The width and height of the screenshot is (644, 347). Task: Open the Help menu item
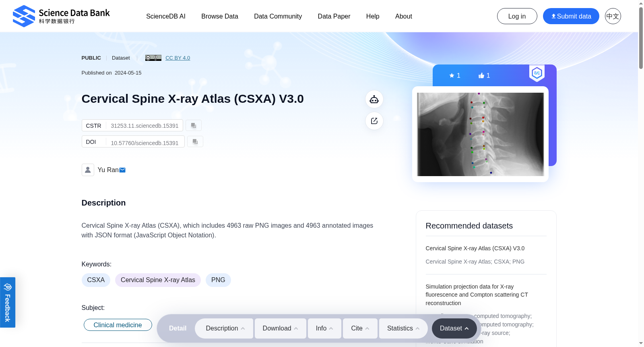coord(373,16)
